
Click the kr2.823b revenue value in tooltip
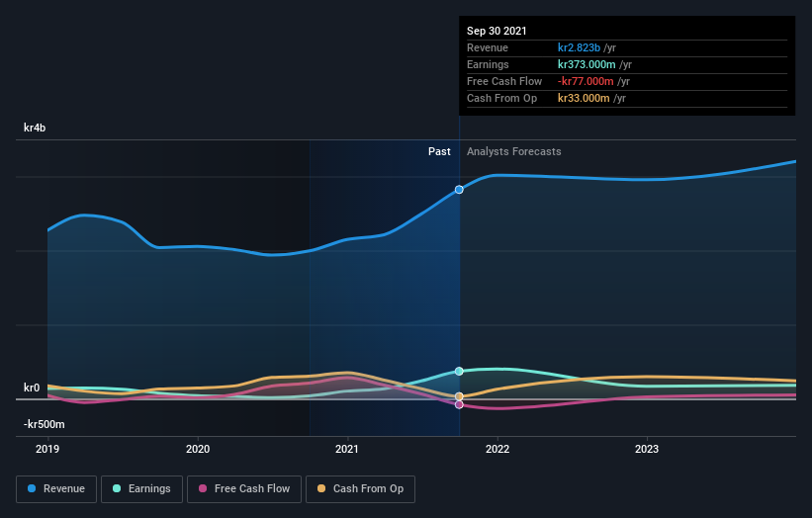(579, 47)
